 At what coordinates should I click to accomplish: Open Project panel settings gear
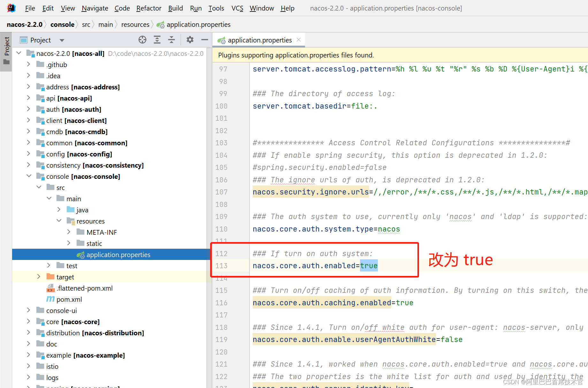click(x=190, y=40)
